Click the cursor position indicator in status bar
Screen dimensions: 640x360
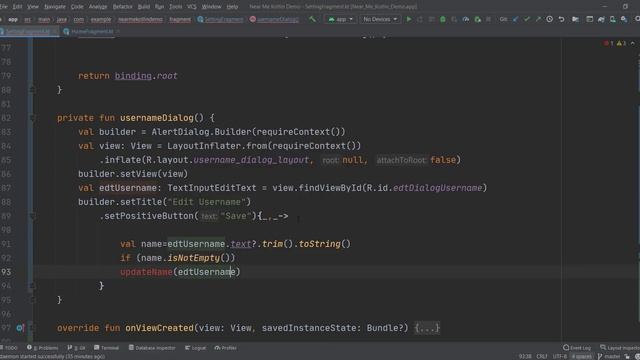click(x=525, y=356)
